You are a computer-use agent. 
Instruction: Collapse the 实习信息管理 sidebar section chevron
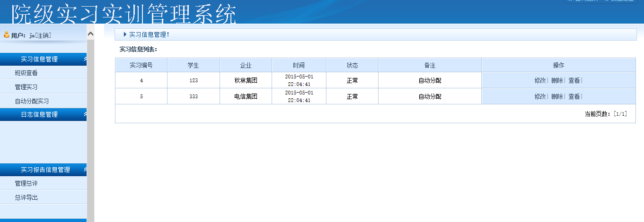85,60
